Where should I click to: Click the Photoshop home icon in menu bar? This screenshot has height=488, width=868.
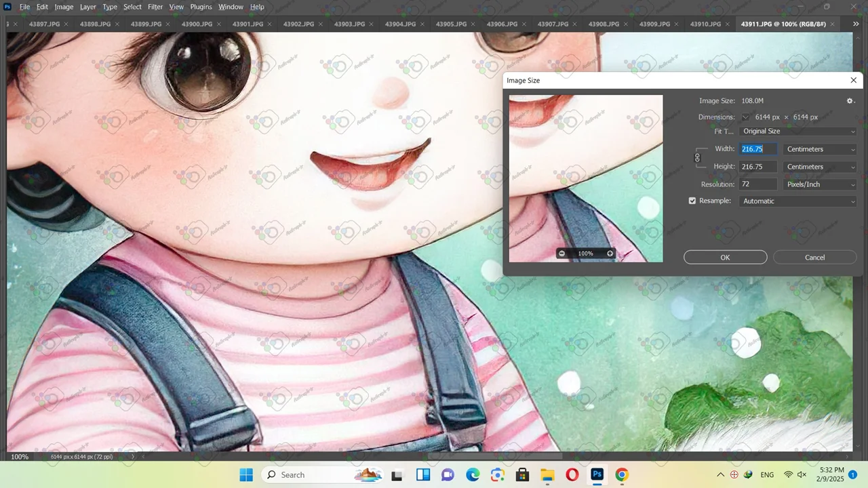pyautogui.click(x=7, y=7)
